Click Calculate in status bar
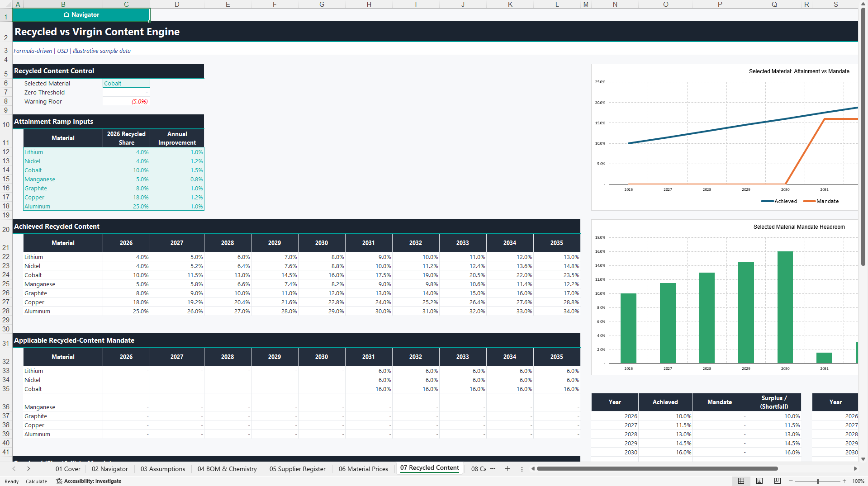The image size is (868, 486). pos(36,481)
